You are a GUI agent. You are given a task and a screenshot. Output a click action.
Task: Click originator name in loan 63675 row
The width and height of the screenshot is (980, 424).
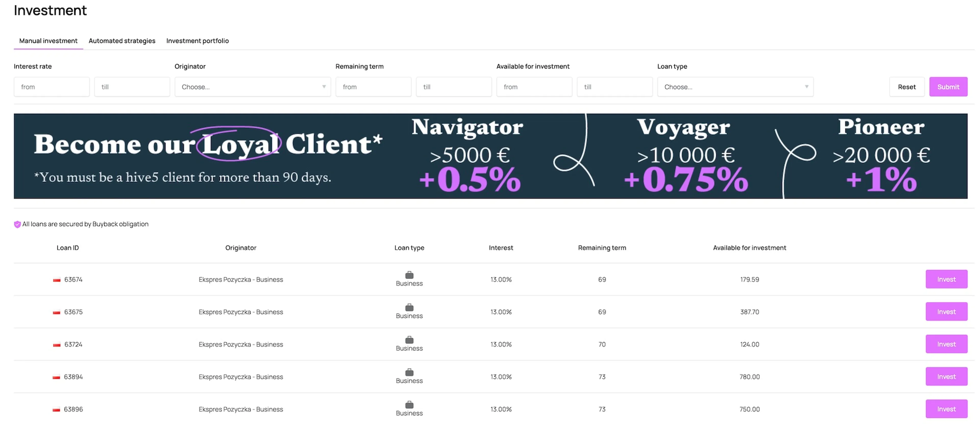pyautogui.click(x=241, y=312)
